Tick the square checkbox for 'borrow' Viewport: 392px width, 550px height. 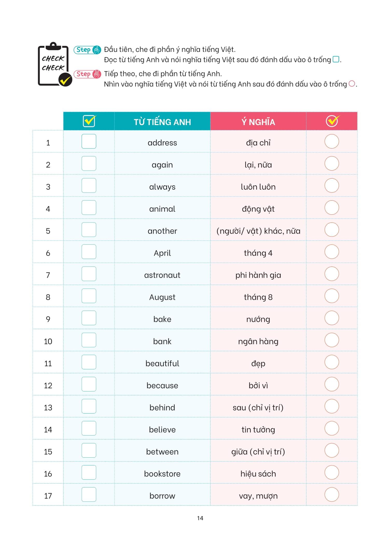coord(89,494)
